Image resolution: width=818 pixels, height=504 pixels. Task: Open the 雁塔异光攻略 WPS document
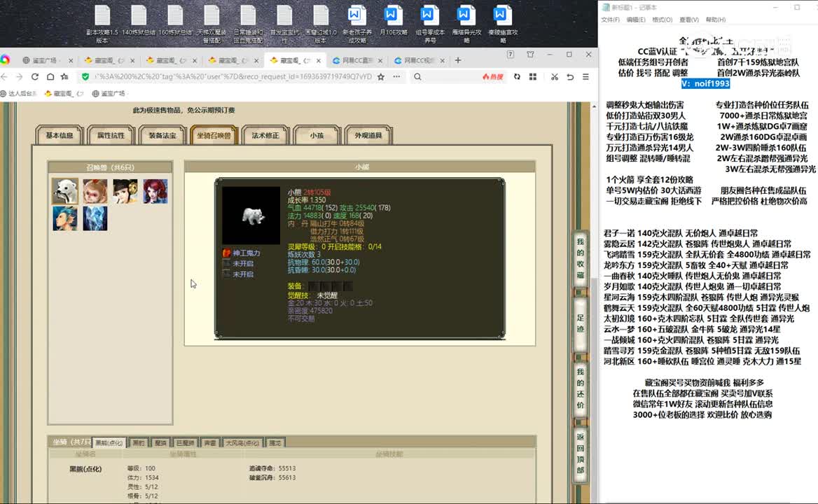click(466, 24)
